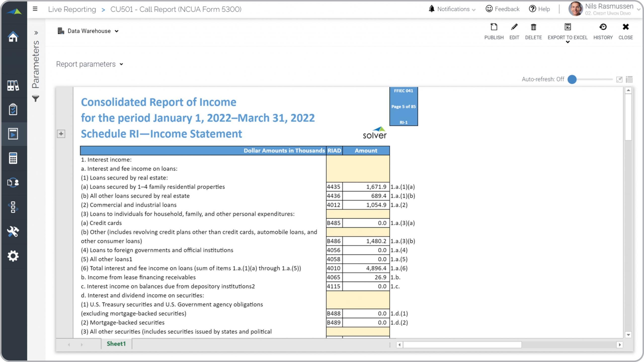Click the calculator icon in sidebar

13,158
